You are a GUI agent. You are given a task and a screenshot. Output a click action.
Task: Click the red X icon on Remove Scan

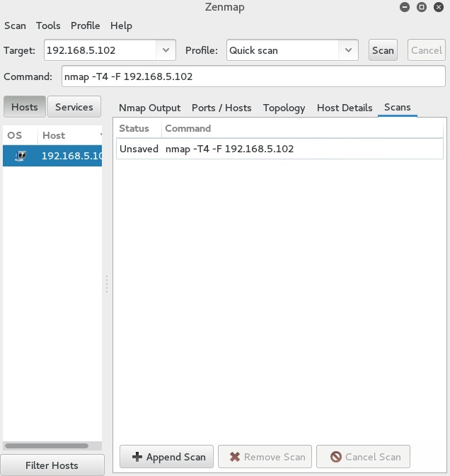click(x=235, y=457)
